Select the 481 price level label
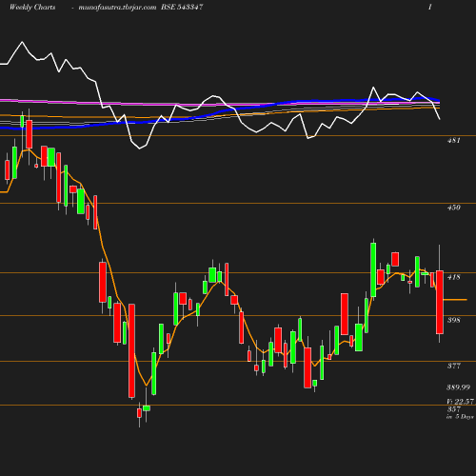Screen dimensions: 476x476 [454, 140]
